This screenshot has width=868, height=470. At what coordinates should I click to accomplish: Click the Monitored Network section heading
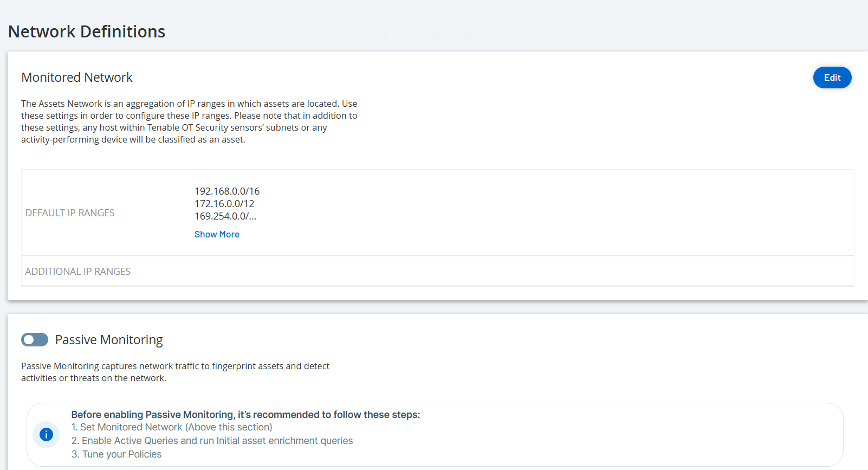point(77,78)
